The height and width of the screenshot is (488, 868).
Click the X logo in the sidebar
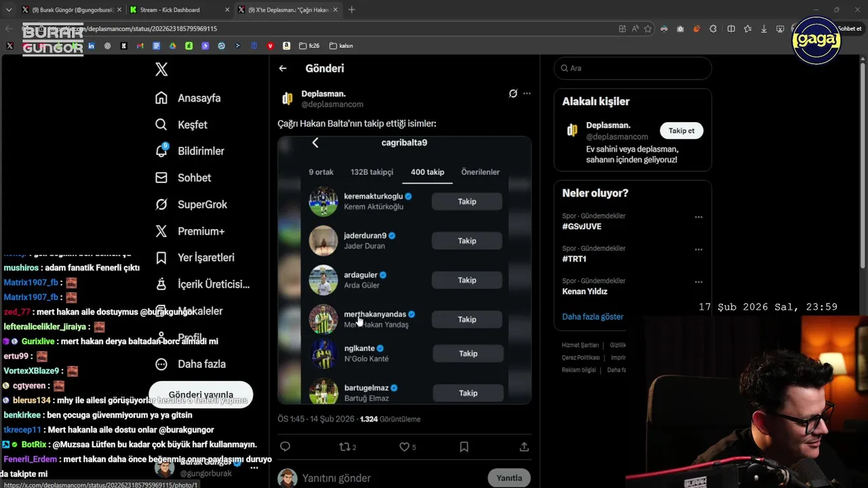161,69
